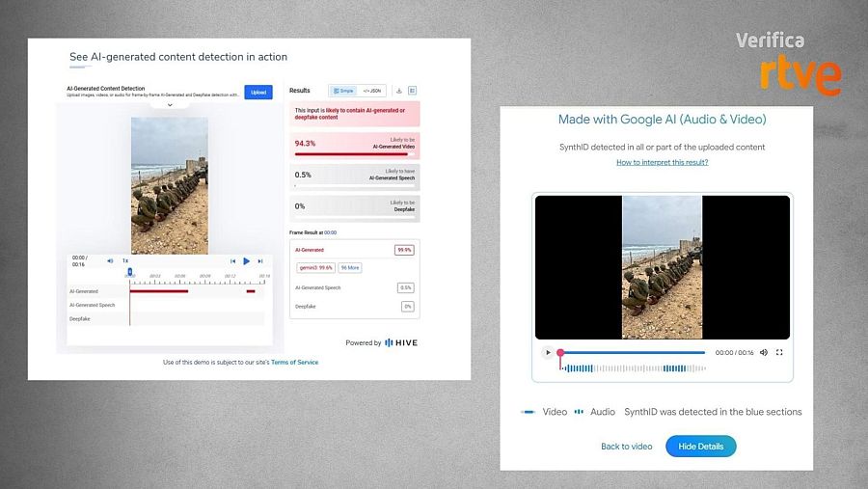Expand the '96 More' model tags
The width and height of the screenshot is (868, 489).
point(349,267)
